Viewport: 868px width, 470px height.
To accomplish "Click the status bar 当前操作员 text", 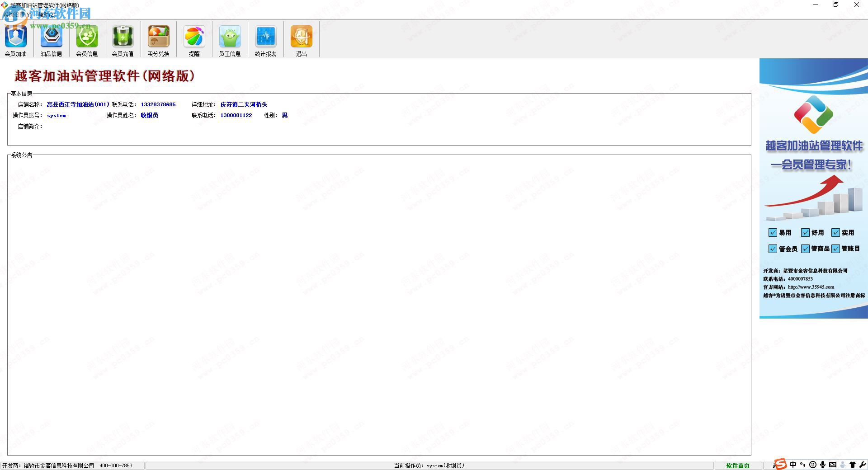I will [x=429, y=465].
